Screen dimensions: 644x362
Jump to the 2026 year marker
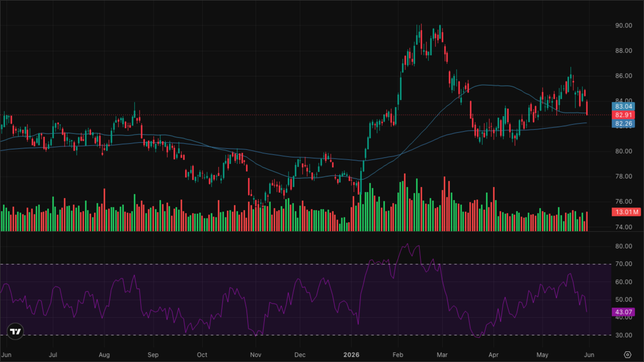click(x=351, y=355)
